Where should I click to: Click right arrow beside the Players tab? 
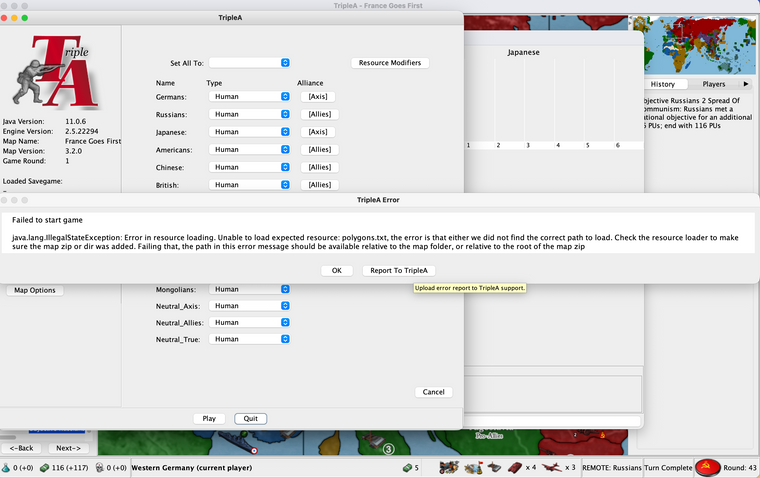coord(746,84)
